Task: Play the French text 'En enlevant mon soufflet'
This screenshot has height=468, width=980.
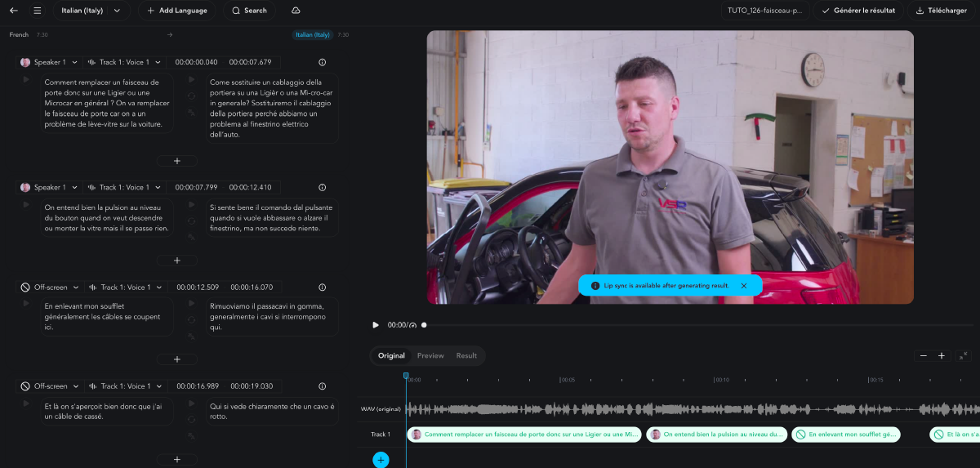Action: point(26,304)
